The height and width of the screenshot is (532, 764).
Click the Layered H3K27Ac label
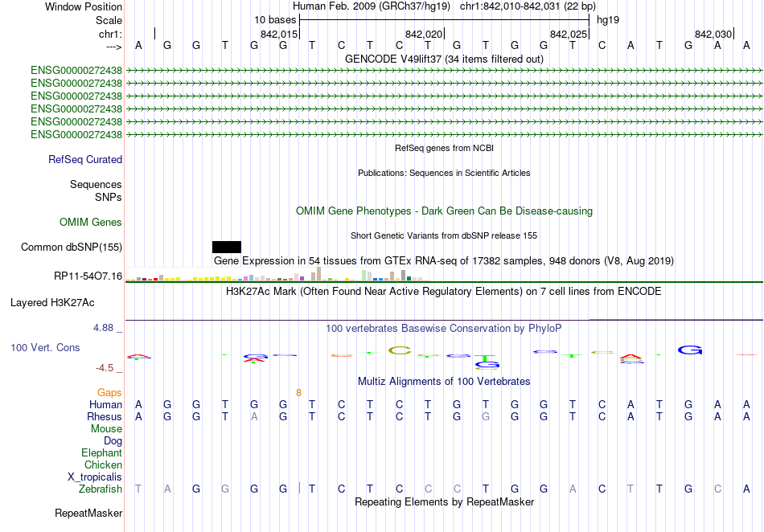coord(52,303)
